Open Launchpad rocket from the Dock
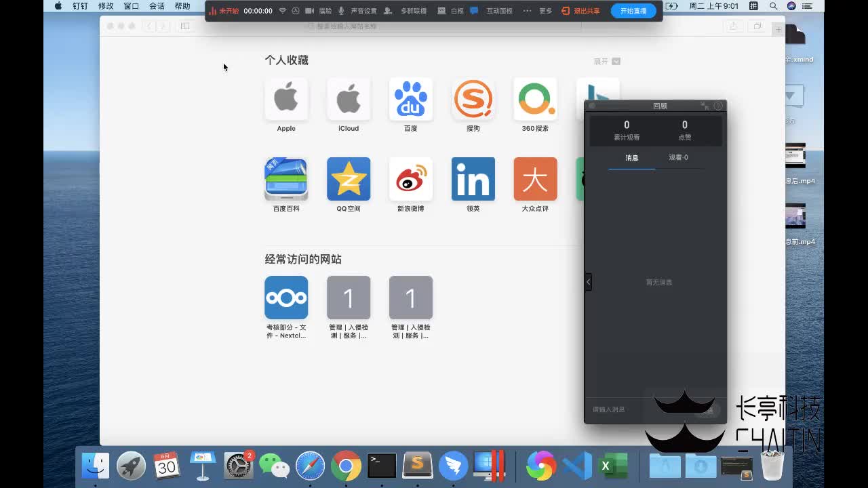The width and height of the screenshot is (868, 488). tap(131, 466)
